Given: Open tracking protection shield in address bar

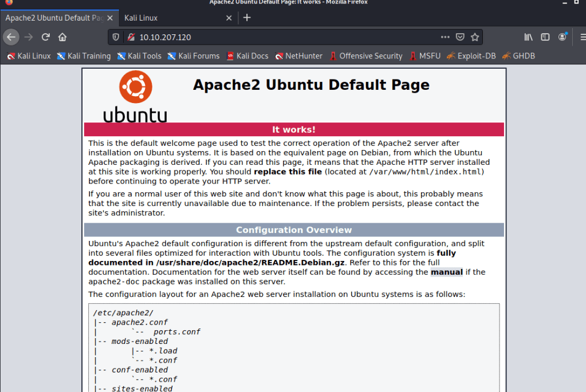Looking at the screenshot, I should 116,37.
